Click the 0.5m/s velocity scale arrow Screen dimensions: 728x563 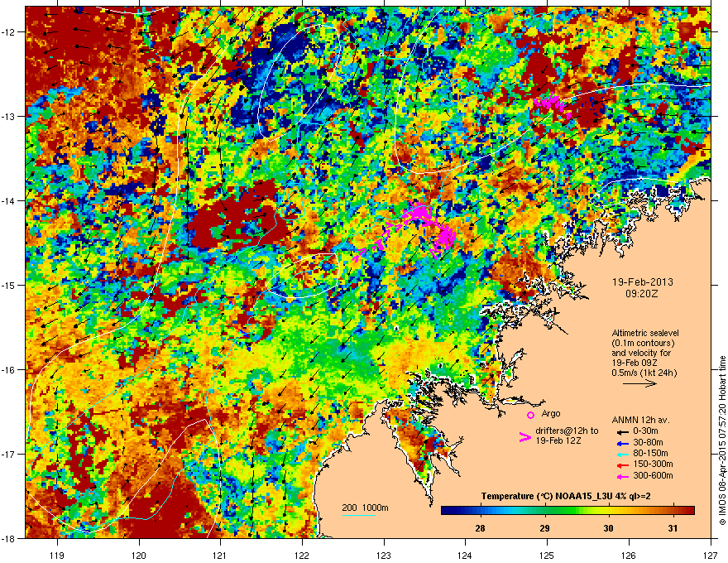[x=639, y=383]
